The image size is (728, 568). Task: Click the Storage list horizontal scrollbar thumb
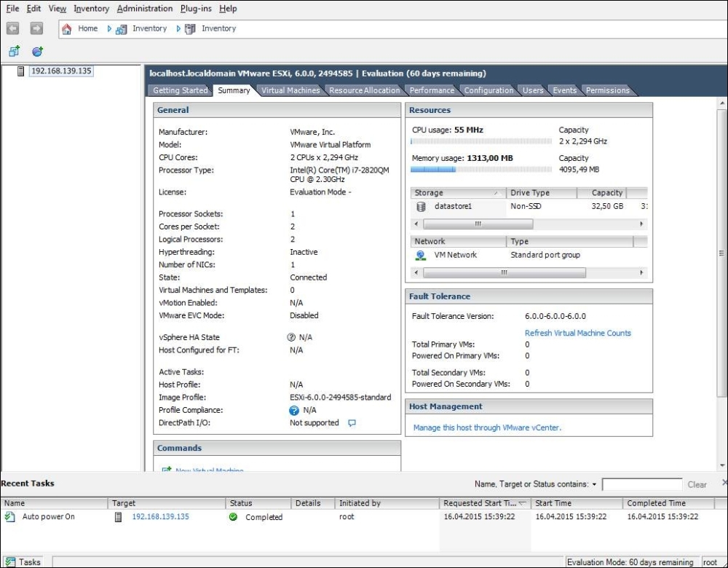tap(478, 224)
